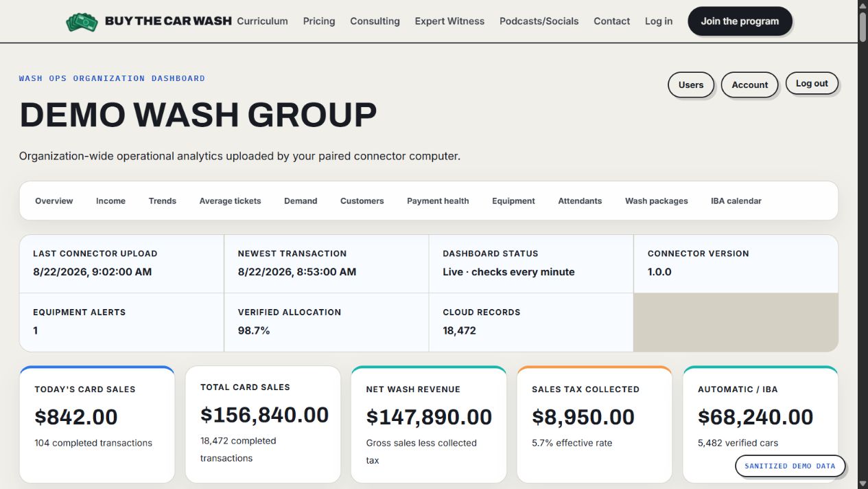Open the Account button
The height and width of the screenshot is (489, 868).
tap(749, 85)
